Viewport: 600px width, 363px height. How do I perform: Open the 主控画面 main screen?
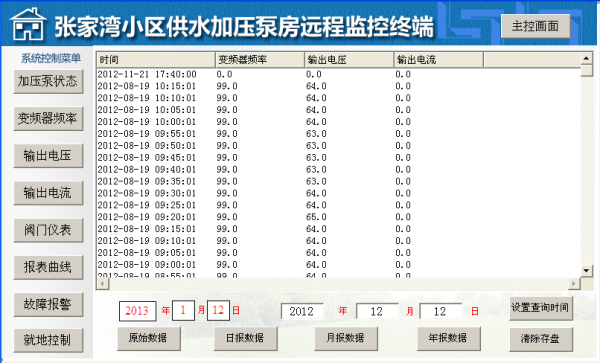pyautogui.click(x=535, y=26)
